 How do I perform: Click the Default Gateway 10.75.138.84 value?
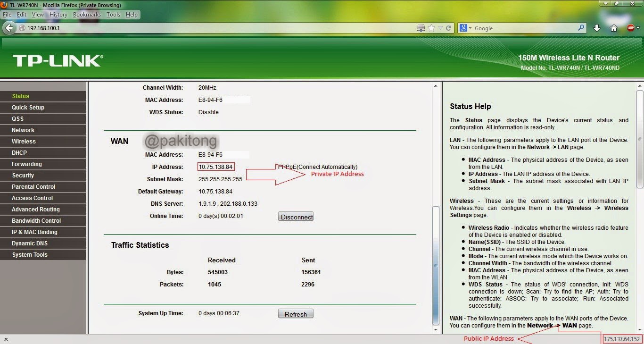[215, 192]
